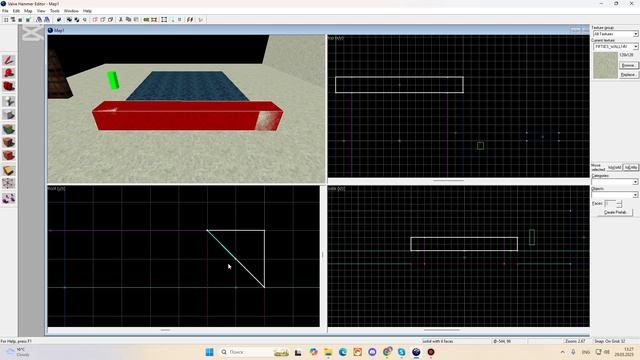
Task: Click the Ungroup objects icon
Action: tap(77, 20)
